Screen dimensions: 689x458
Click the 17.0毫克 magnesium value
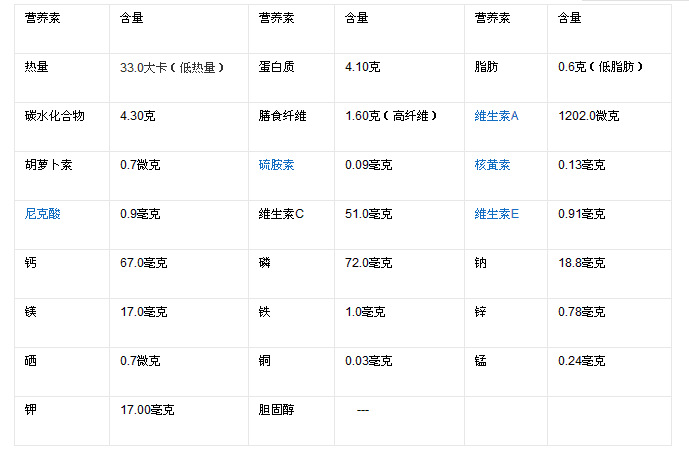pyautogui.click(x=144, y=312)
